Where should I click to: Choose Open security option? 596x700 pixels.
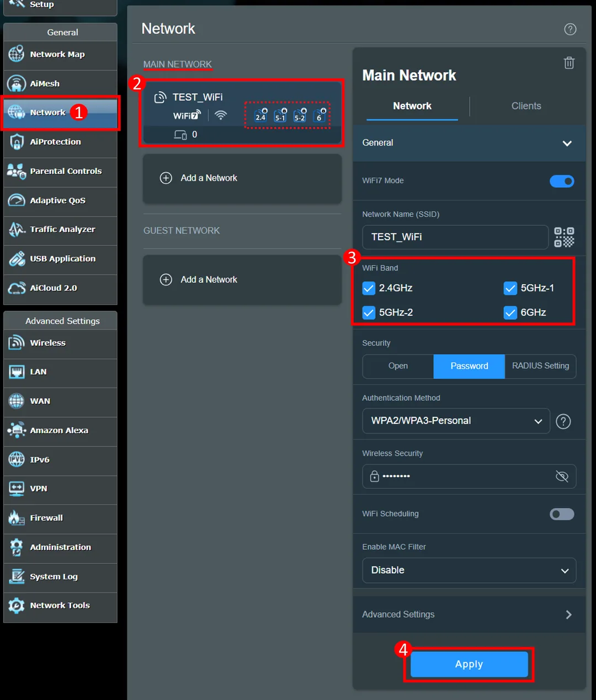[398, 366]
